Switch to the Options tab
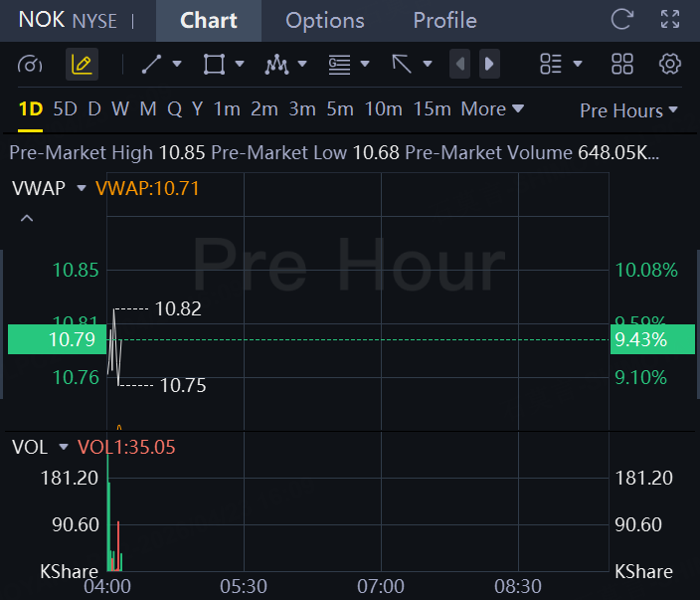Screen dimensions: 700x600 pos(325,20)
